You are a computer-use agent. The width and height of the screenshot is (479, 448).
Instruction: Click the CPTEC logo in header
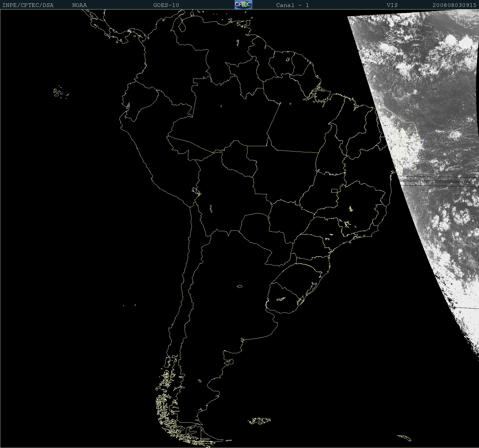(243, 5)
